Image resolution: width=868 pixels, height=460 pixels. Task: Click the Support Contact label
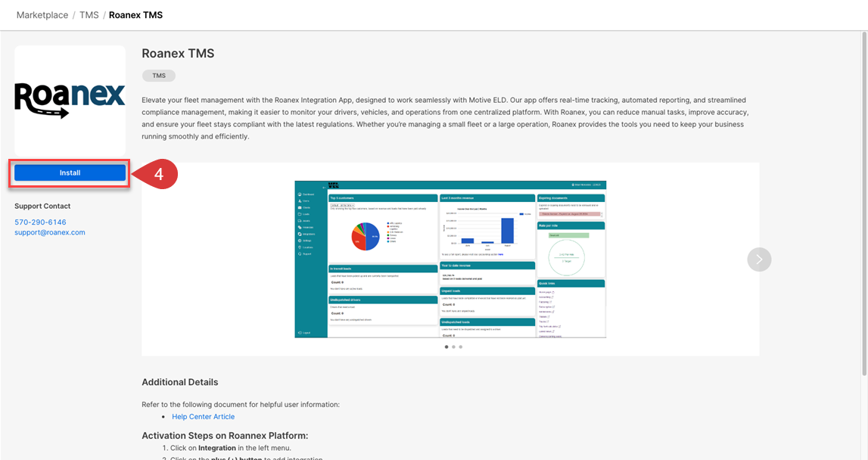[x=42, y=206]
